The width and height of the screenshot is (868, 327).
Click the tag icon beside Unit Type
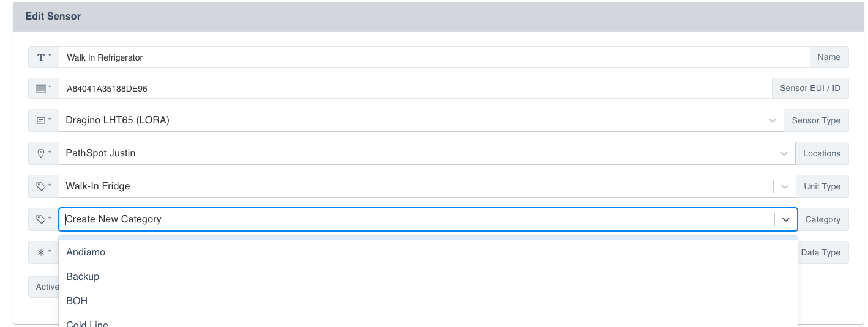(41, 186)
